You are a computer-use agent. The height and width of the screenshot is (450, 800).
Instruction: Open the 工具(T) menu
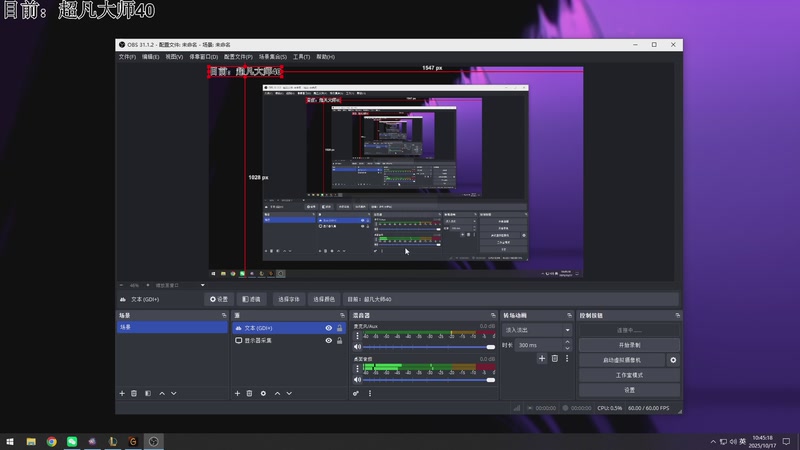point(302,57)
